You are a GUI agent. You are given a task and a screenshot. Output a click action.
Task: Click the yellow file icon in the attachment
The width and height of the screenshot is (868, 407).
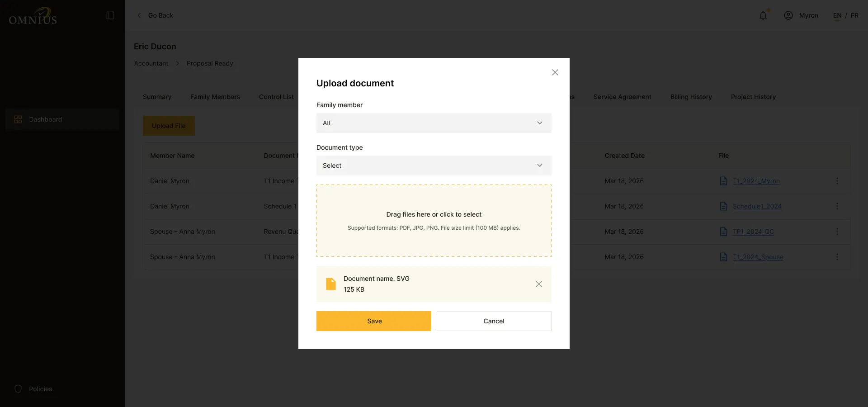(x=331, y=284)
